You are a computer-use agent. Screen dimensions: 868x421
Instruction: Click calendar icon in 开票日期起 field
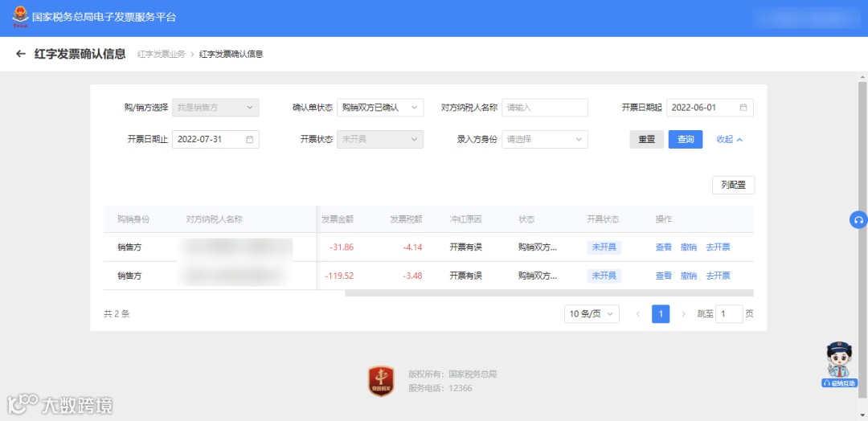tap(743, 108)
